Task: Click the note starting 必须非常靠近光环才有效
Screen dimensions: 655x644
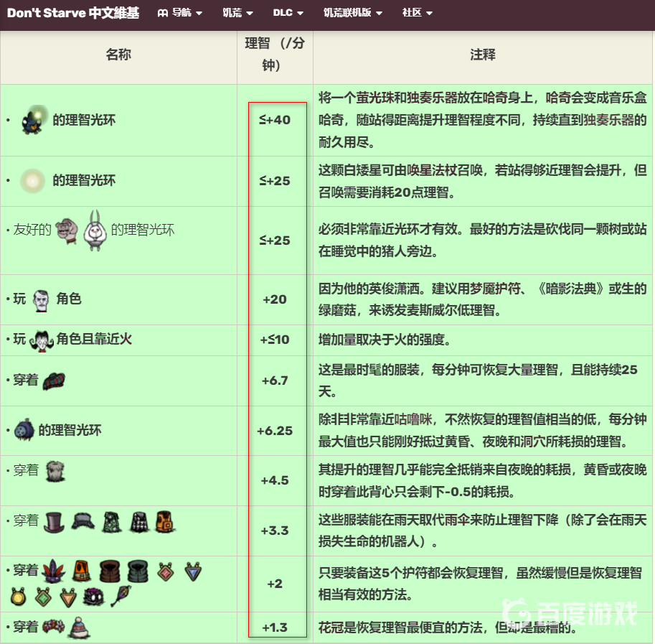Action: coord(483,241)
